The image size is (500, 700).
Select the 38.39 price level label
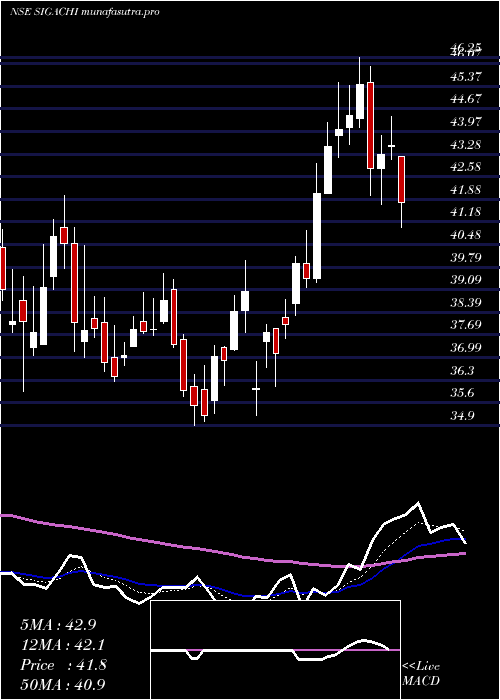466,303
